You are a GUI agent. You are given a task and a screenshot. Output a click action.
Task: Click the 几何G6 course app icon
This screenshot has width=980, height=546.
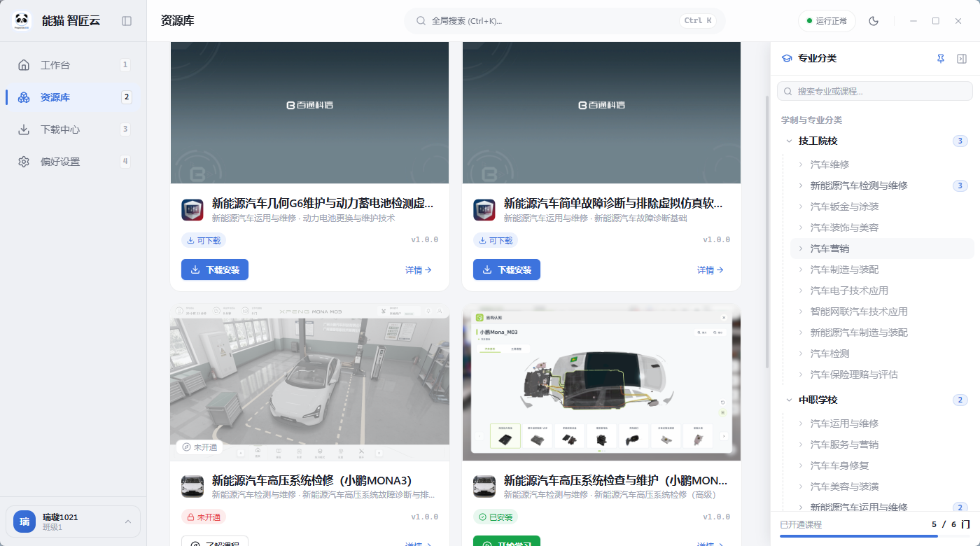[x=192, y=210]
